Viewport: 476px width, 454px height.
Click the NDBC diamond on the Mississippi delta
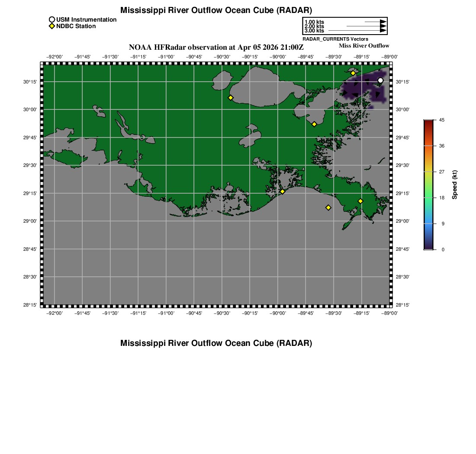click(x=360, y=201)
